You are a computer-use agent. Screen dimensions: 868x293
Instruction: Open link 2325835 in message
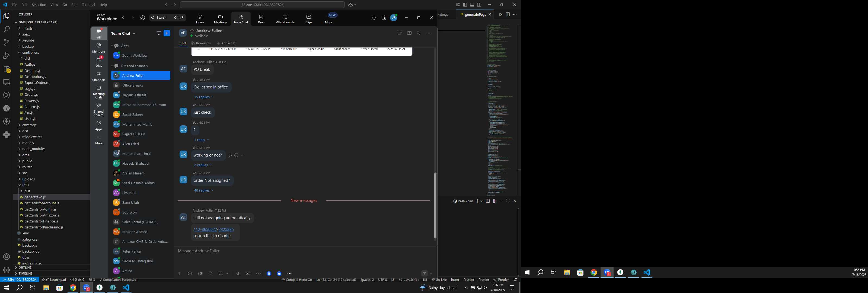[226, 230]
